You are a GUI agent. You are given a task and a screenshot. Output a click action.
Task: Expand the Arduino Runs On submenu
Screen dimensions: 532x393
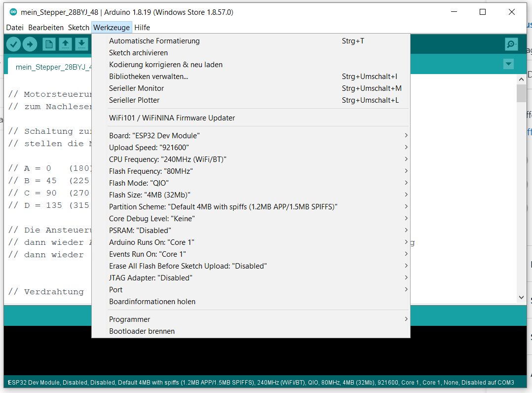[251, 242]
